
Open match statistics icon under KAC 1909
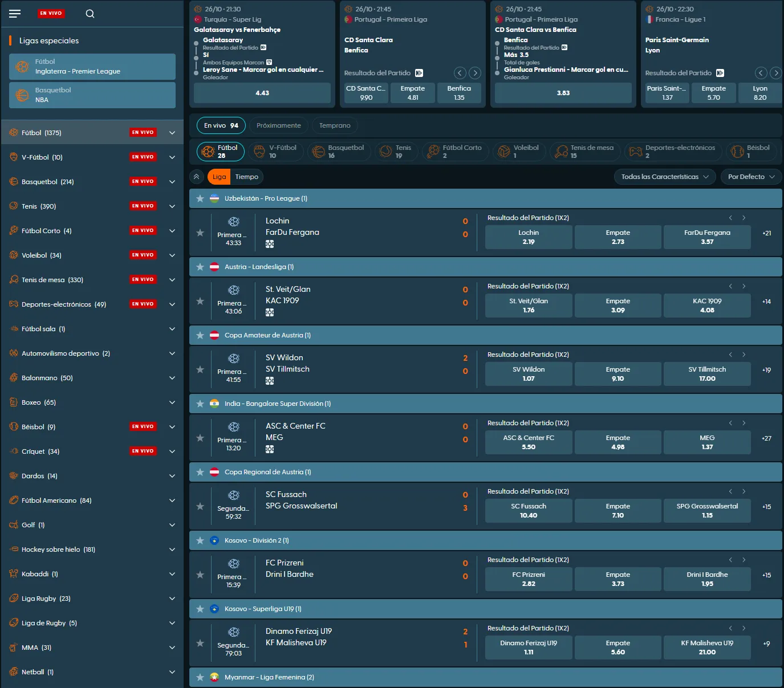pyautogui.click(x=270, y=312)
